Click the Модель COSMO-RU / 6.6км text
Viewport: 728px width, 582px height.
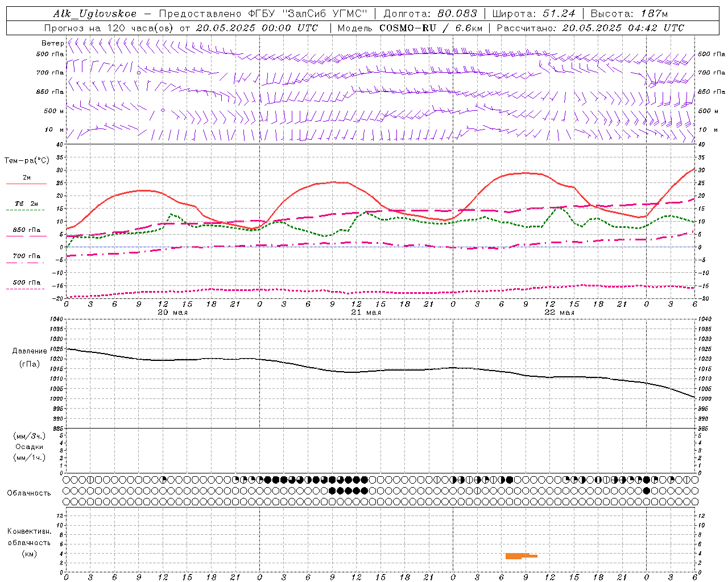point(410,28)
